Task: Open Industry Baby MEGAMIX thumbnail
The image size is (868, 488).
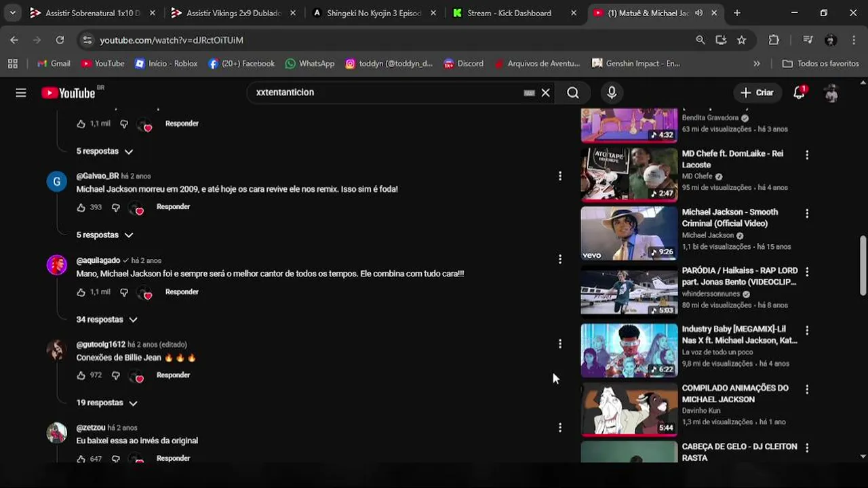Action: tap(629, 350)
